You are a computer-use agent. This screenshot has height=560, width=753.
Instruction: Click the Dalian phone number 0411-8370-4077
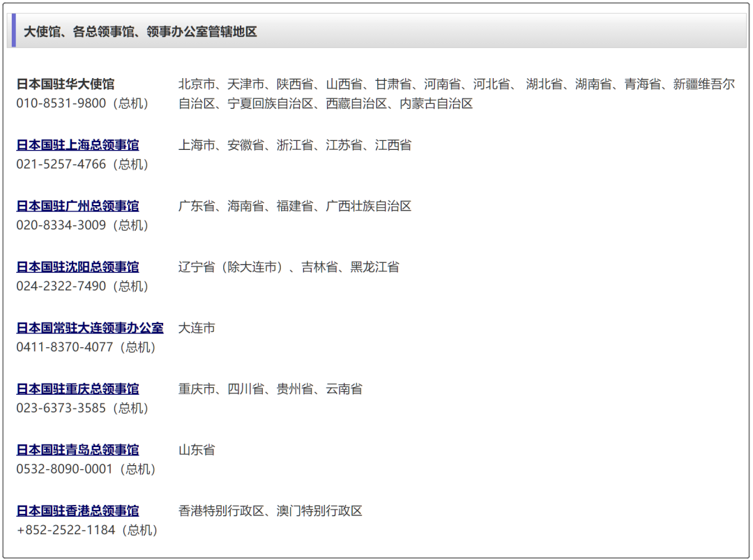tap(65, 347)
